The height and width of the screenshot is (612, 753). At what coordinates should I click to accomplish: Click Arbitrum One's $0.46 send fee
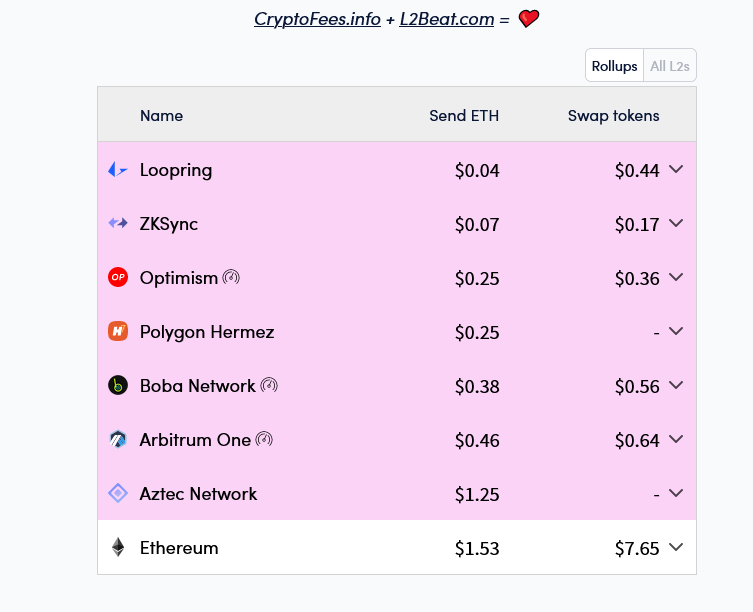(477, 441)
